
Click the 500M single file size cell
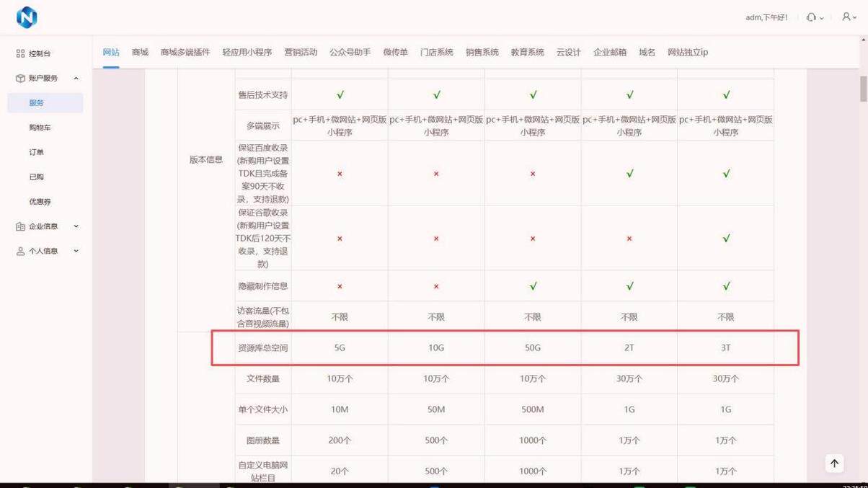(x=533, y=409)
